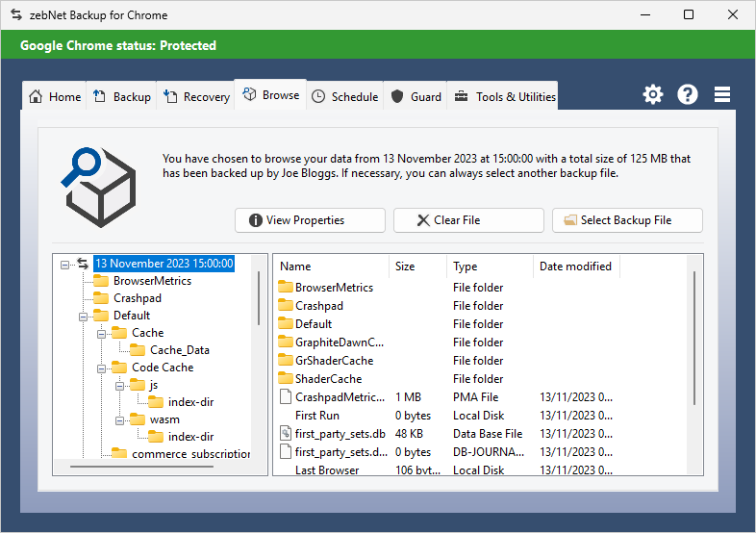Collapse the Default folder tree node
The width and height of the screenshot is (756, 533).
[84, 316]
